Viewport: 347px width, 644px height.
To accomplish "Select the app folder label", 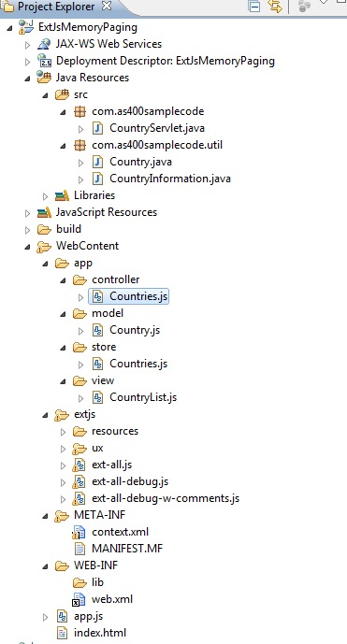I will [83, 263].
